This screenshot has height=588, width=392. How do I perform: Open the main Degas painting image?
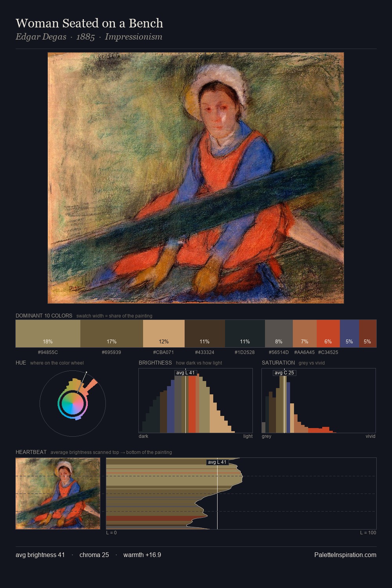[x=196, y=178]
